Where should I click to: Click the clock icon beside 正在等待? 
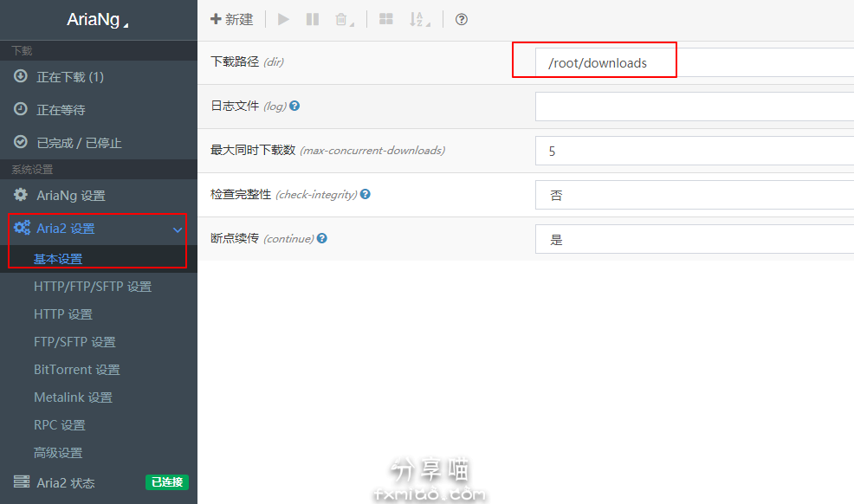(21, 109)
